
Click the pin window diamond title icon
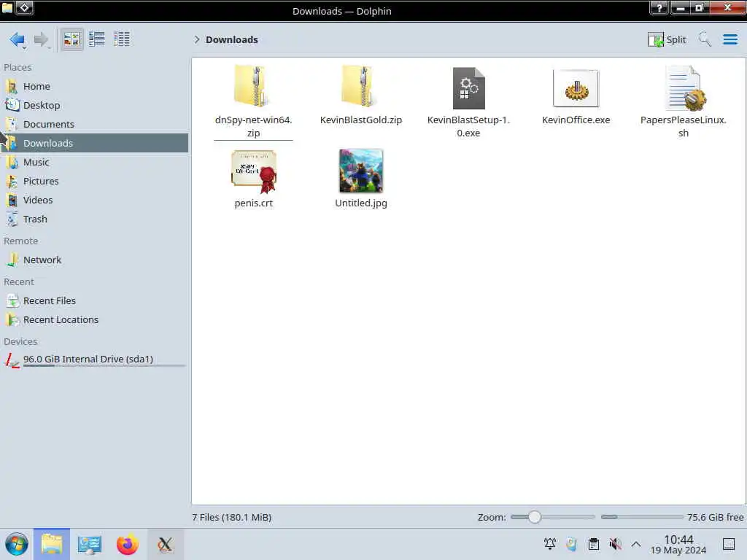[x=24, y=7]
